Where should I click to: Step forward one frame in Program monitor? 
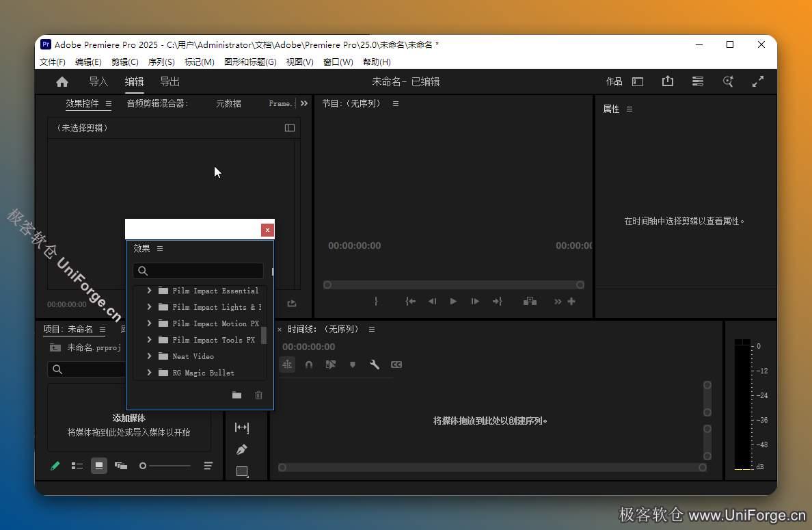coord(475,302)
